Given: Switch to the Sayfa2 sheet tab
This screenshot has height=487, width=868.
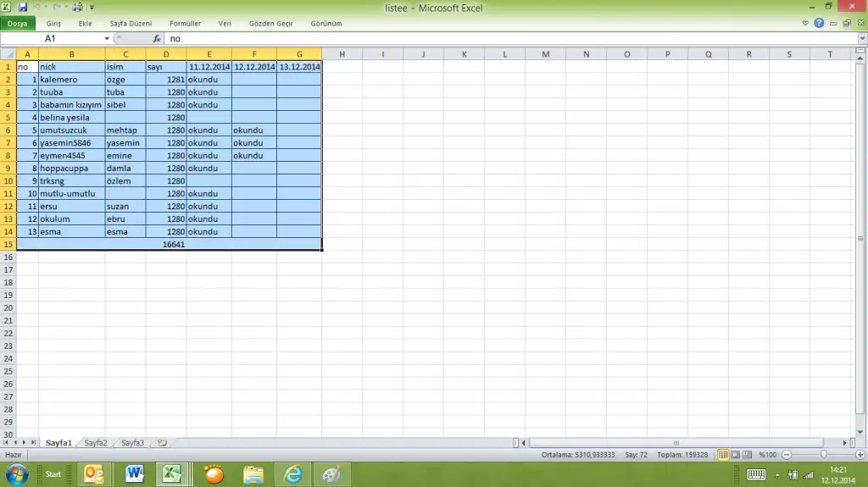Looking at the screenshot, I should click(x=96, y=443).
